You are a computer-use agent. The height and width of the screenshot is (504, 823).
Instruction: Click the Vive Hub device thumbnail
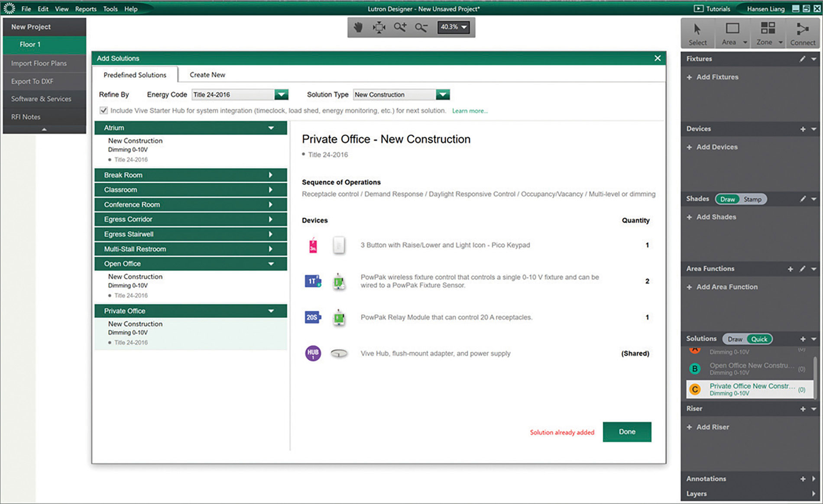pyautogui.click(x=339, y=354)
